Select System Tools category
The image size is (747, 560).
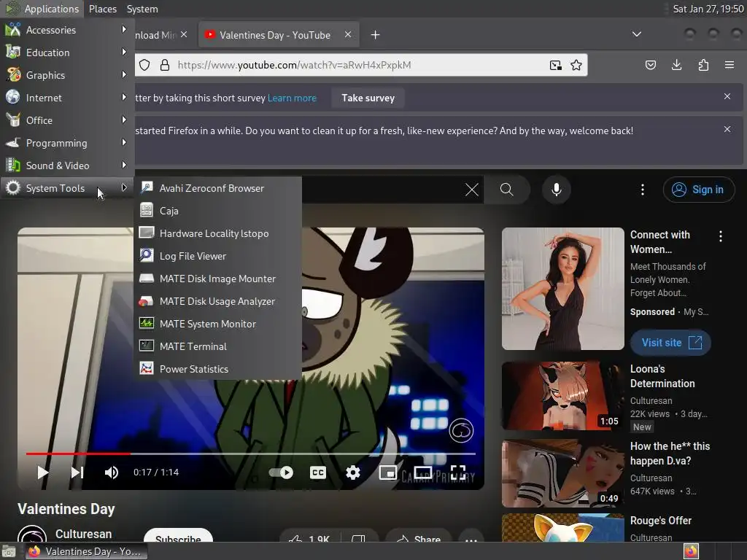click(66, 188)
